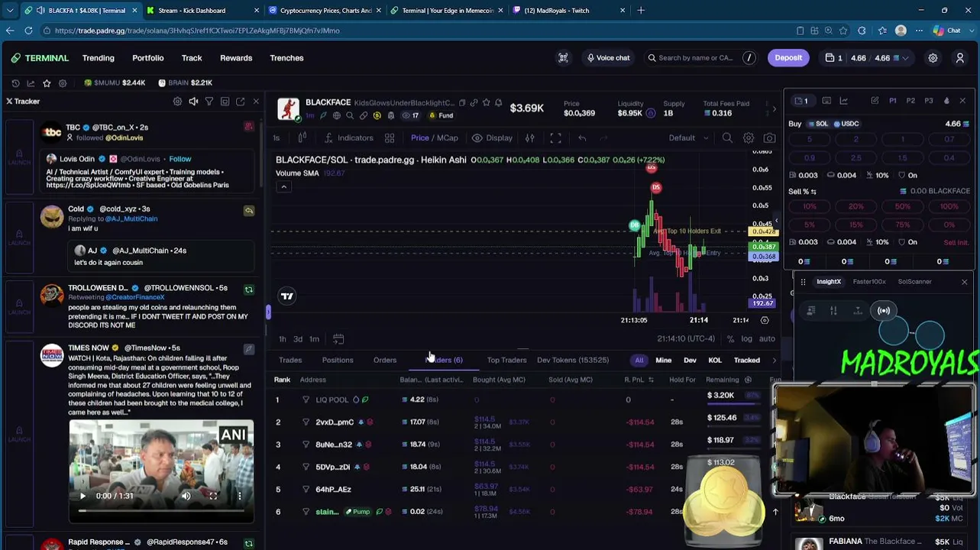Go to date calendar icon under chart
This screenshot has width=980, height=550.
[338, 339]
